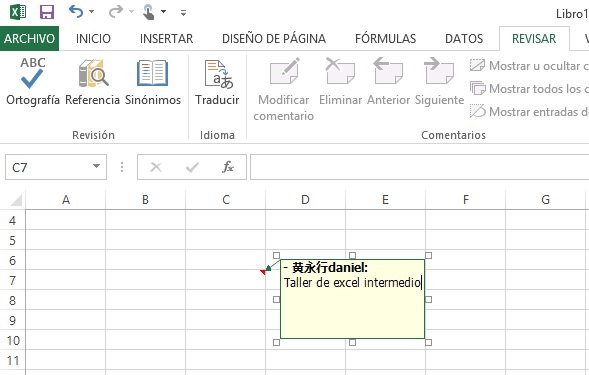This screenshot has height=375, width=589.
Task: Toggle Mostrar u ocultar comentario
Action: point(529,66)
